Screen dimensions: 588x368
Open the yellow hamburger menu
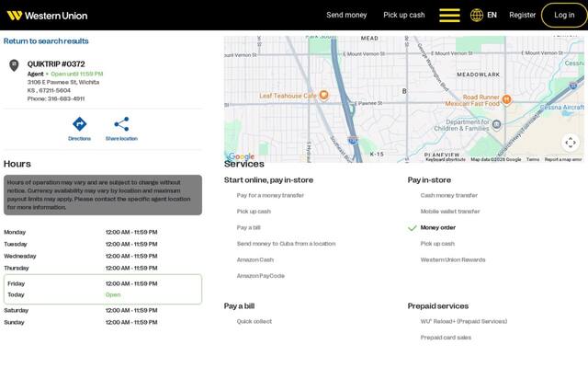[x=449, y=16]
